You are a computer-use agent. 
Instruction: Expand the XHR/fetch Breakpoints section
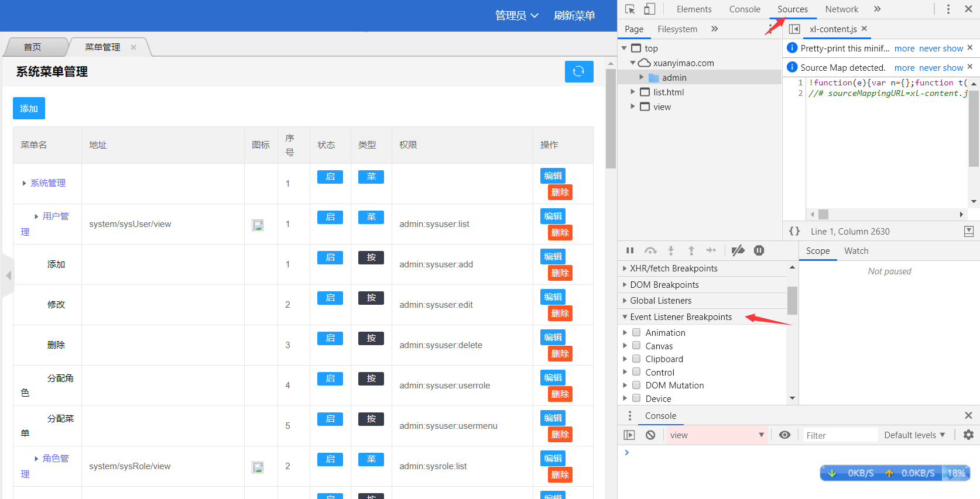click(x=673, y=269)
